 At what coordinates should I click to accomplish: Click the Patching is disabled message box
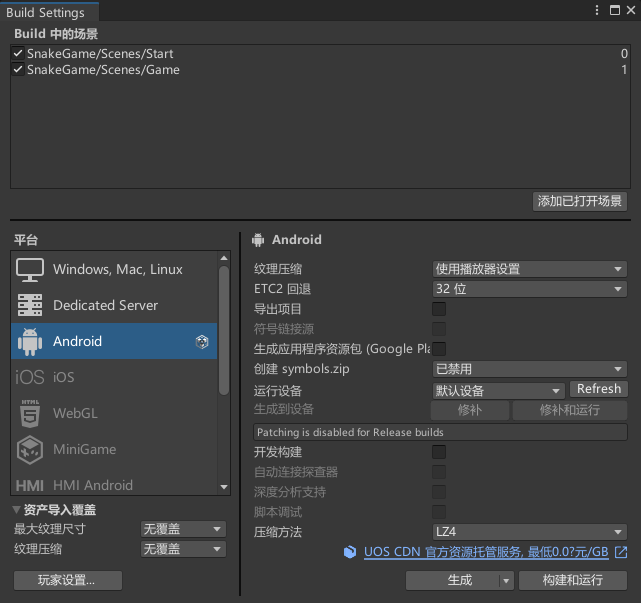(x=440, y=432)
